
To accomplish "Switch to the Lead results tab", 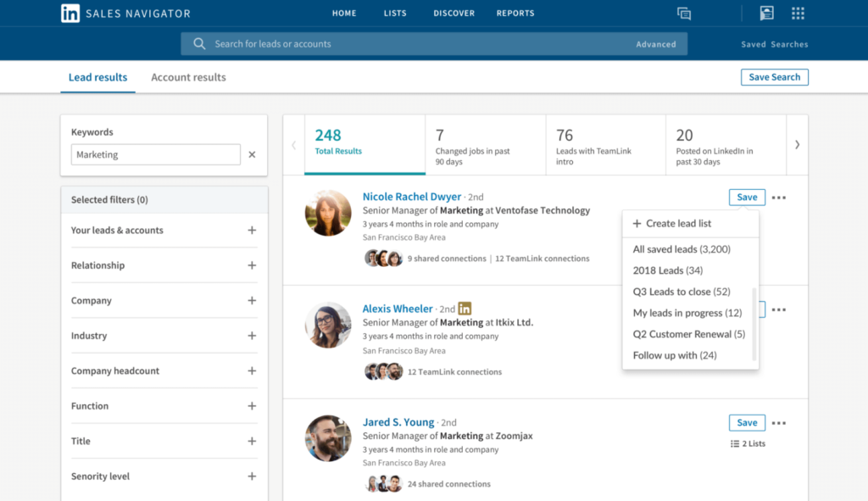I will [98, 77].
